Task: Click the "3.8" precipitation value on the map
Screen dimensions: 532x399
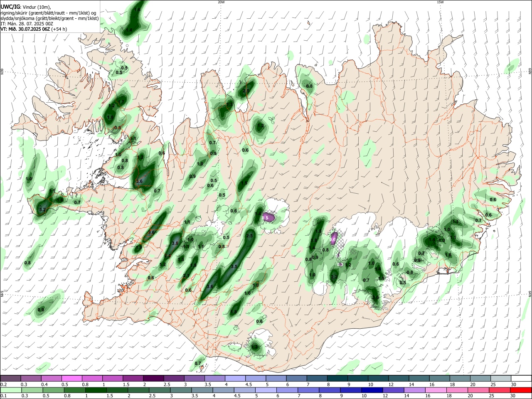Action: tap(175, 244)
